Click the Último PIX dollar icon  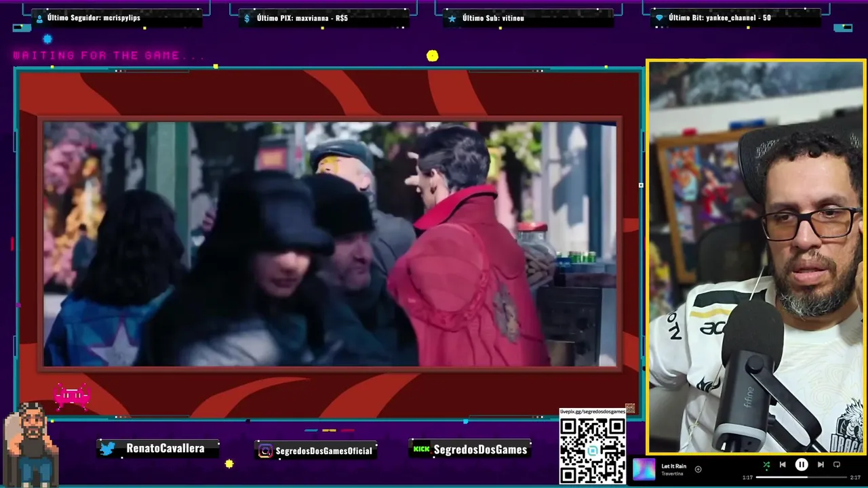coord(248,18)
